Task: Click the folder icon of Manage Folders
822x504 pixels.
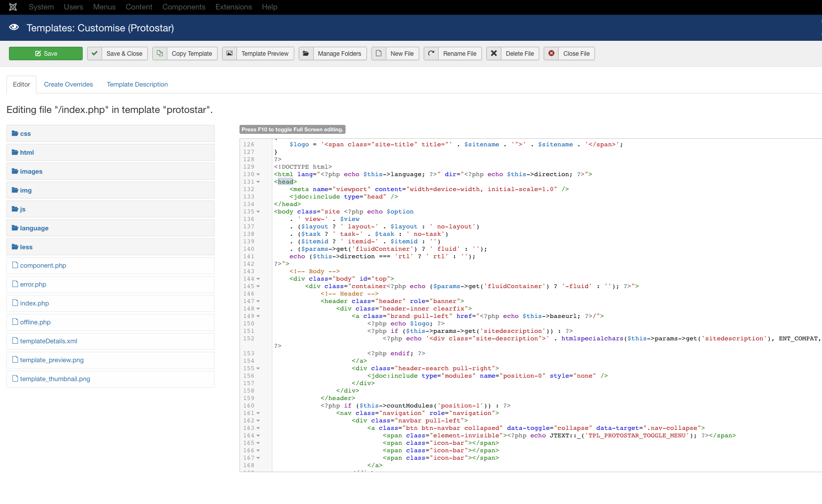Action: [x=306, y=54]
